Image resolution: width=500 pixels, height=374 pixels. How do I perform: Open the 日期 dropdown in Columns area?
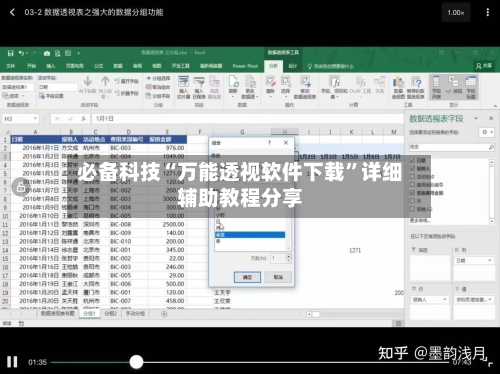click(490, 260)
